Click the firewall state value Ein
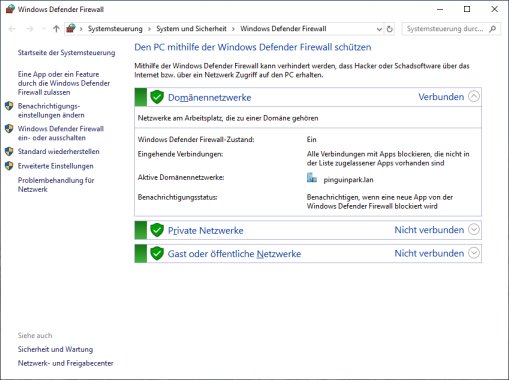This screenshot has height=380, width=509. click(312, 140)
